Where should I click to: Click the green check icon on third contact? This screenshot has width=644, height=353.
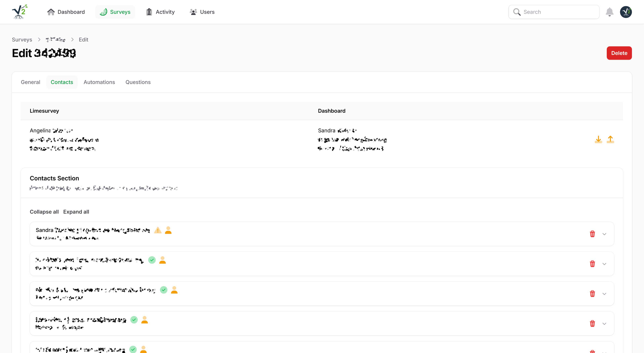[164, 290]
